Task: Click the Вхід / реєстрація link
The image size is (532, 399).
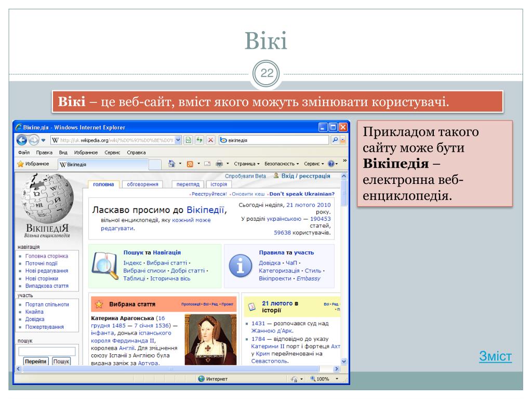Action: (x=305, y=176)
